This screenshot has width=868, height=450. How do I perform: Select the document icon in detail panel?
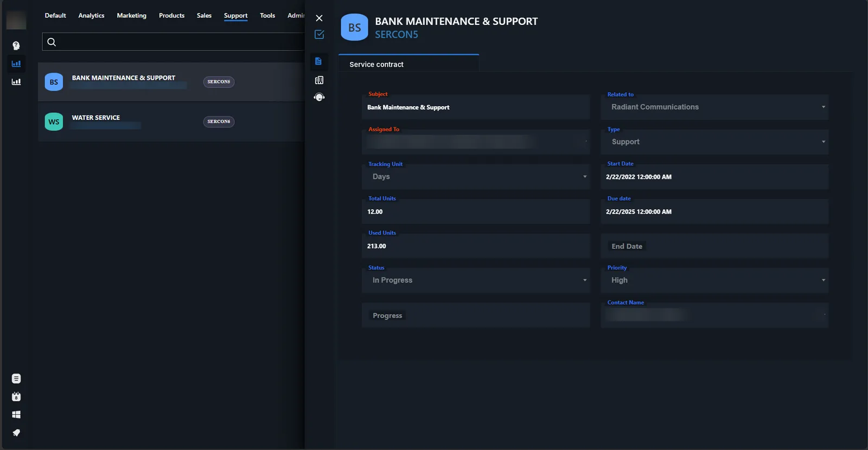point(318,61)
